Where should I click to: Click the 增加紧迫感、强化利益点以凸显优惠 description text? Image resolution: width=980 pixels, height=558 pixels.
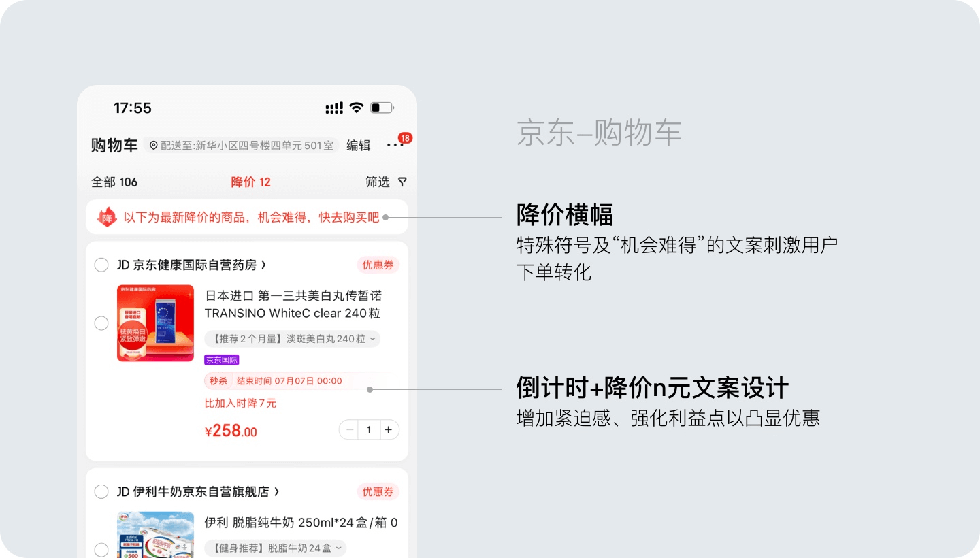pyautogui.click(x=668, y=417)
